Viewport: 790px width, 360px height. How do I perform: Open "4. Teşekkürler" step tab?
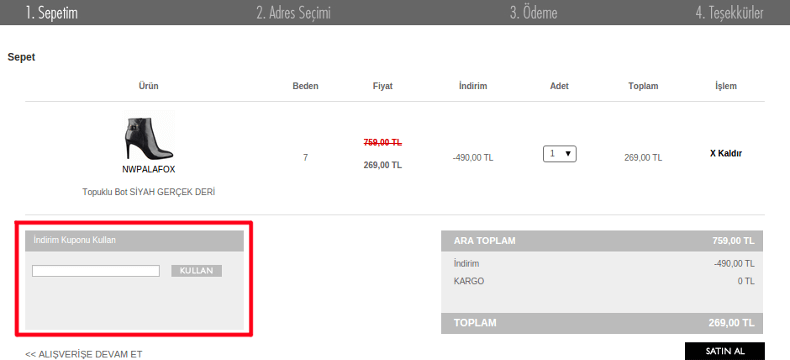[729, 13]
